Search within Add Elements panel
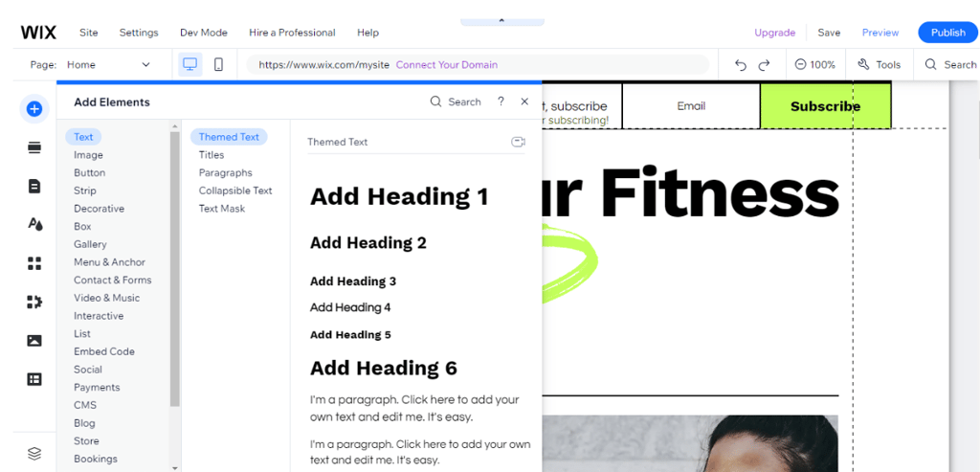The image size is (980, 472). (x=456, y=101)
